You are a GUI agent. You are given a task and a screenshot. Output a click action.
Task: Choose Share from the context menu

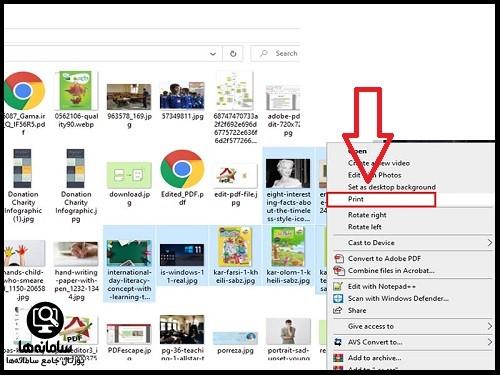pos(357,310)
